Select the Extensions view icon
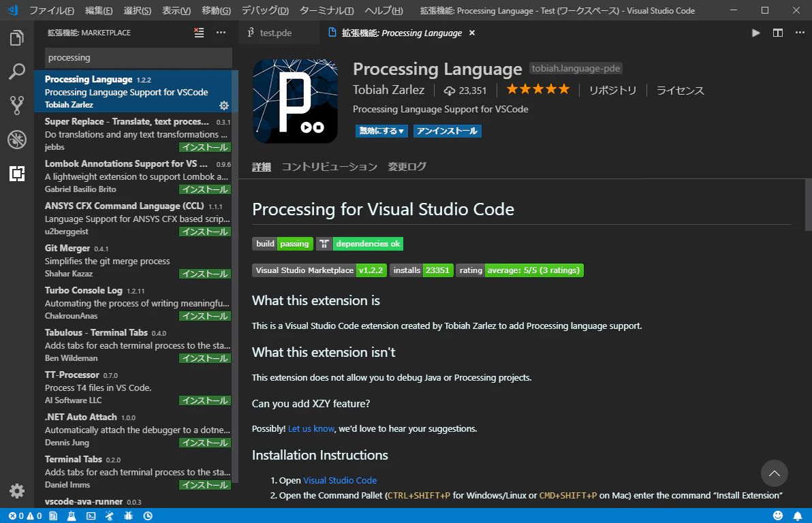Viewport: 812px width, 523px height. (16, 174)
